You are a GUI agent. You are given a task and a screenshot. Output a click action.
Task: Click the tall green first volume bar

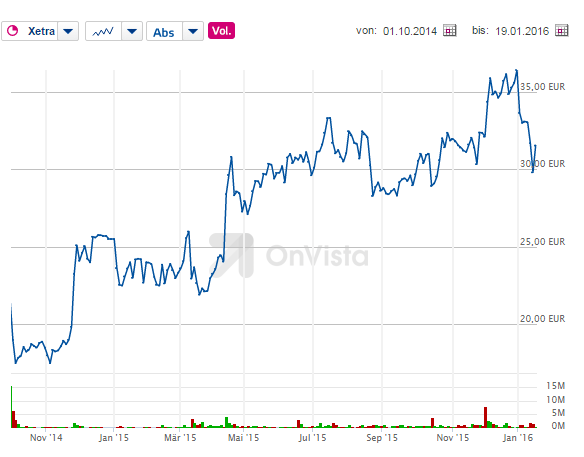pos(12,407)
